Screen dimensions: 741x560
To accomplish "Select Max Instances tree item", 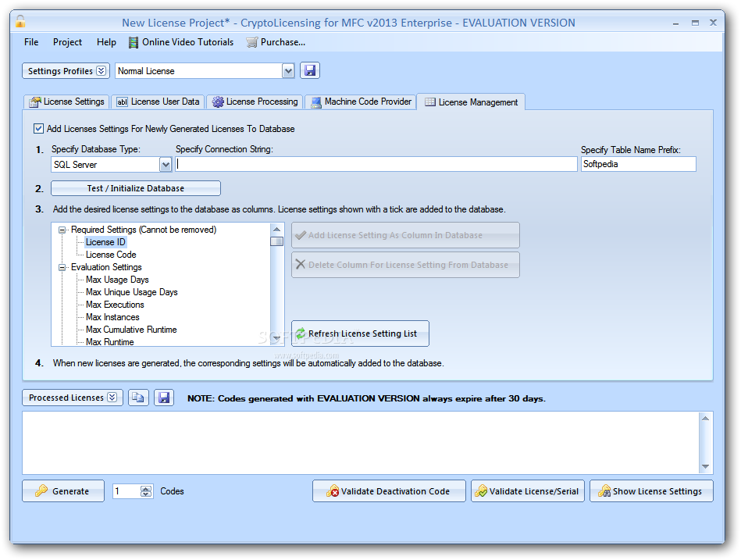I will point(112,317).
